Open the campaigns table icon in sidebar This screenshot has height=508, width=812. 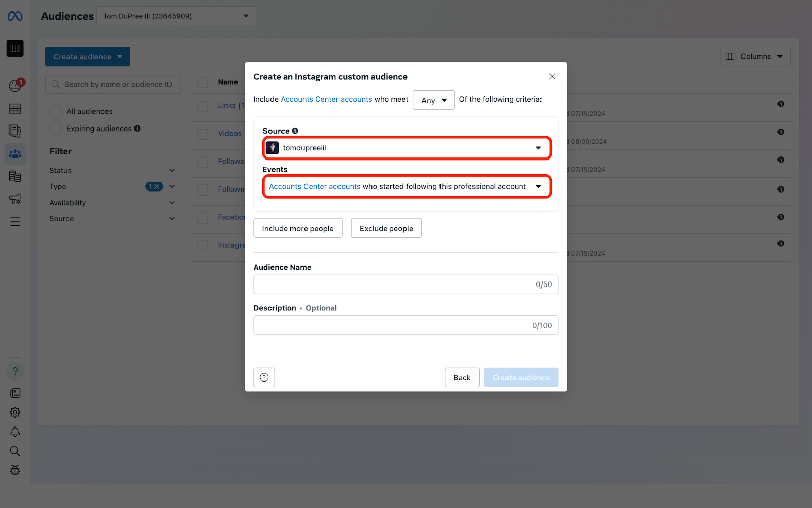(x=15, y=109)
